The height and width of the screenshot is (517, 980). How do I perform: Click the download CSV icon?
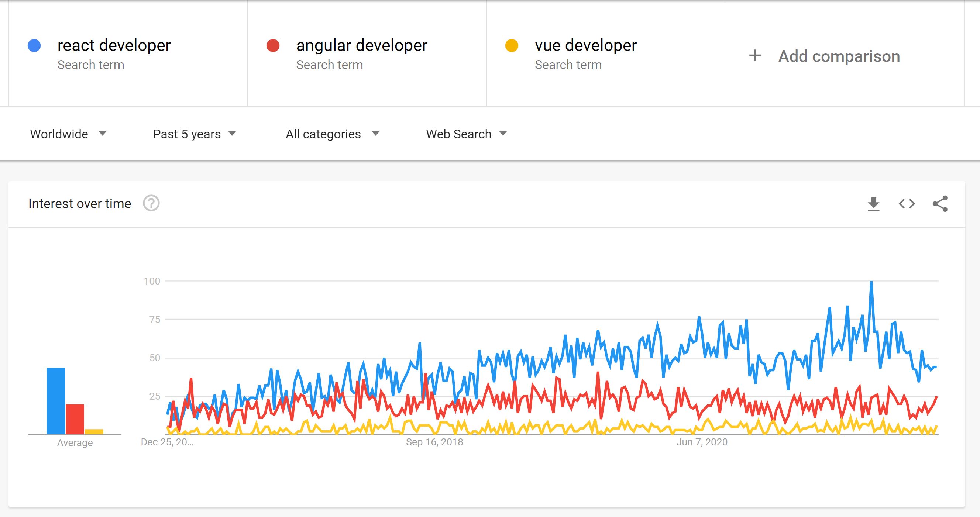coord(873,204)
